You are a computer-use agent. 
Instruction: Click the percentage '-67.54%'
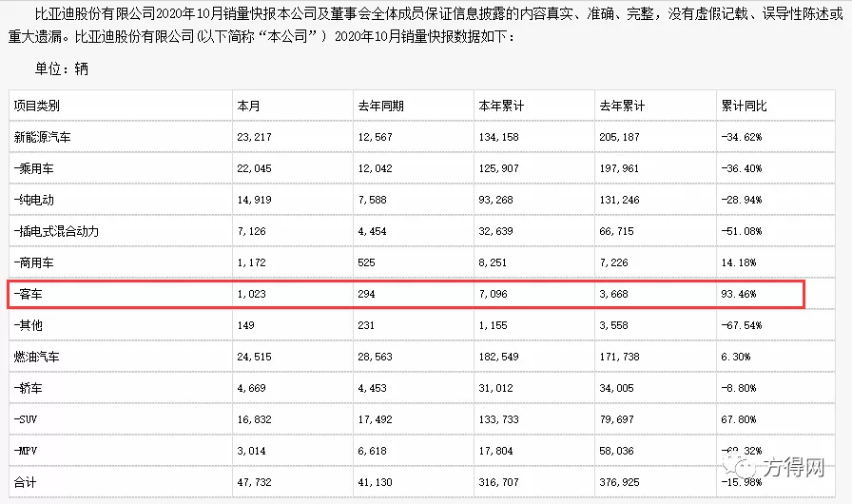click(x=742, y=325)
